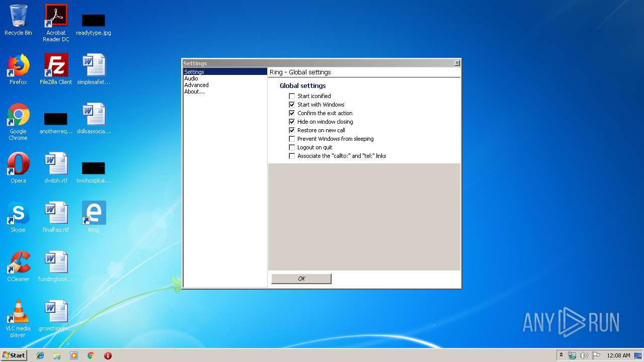
Task: Open Windows Explorer folder in taskbar
Action: tap(57, 355)
